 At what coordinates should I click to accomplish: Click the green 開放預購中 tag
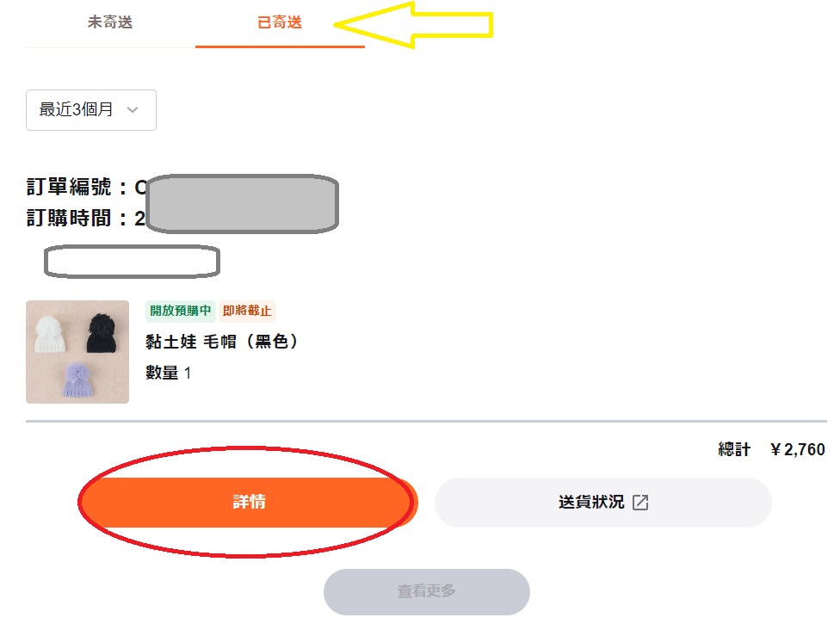coord(181,311)
